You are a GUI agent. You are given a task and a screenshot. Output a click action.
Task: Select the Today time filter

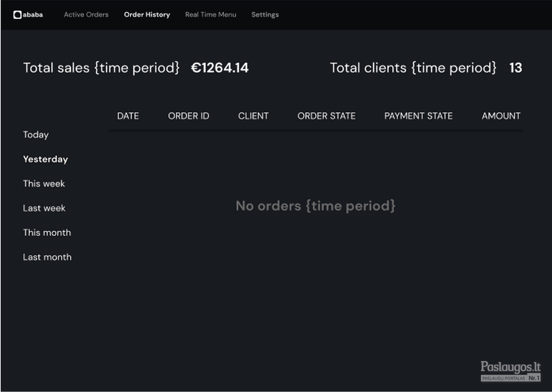pyautogui.click(x=36, y=135)
